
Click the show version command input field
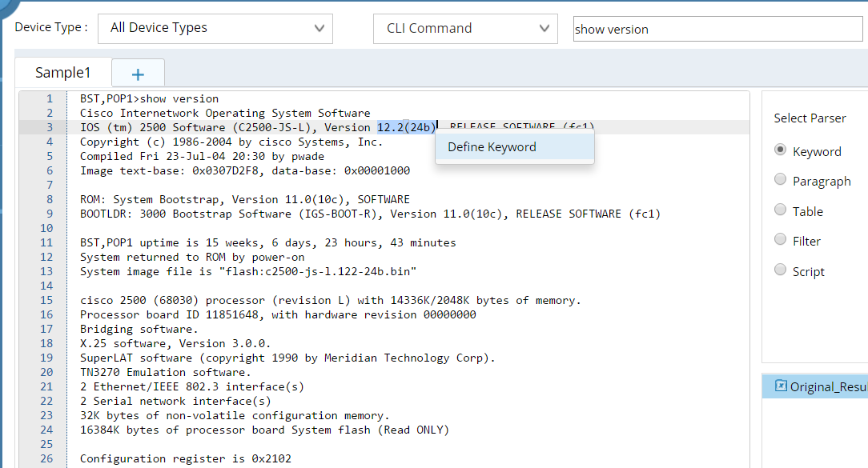[x=717, y=28]
